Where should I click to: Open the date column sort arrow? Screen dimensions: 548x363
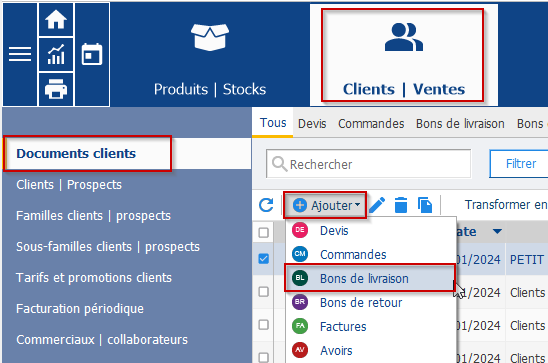(497, 231)
